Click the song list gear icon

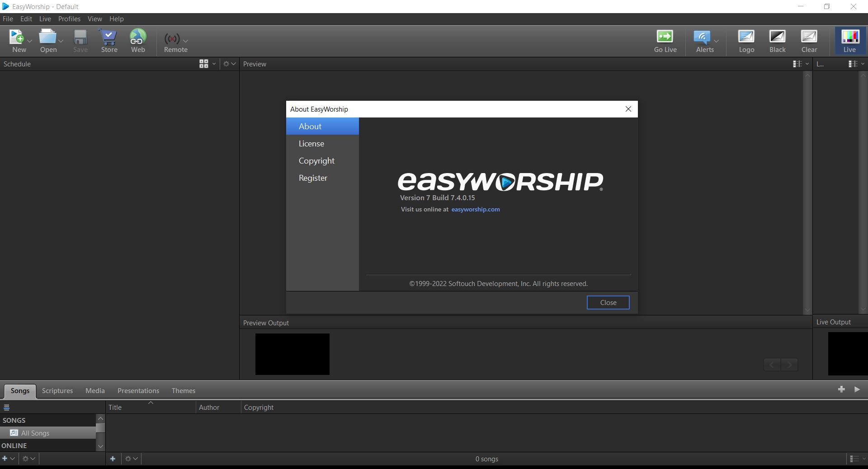[x=128, y=459]
